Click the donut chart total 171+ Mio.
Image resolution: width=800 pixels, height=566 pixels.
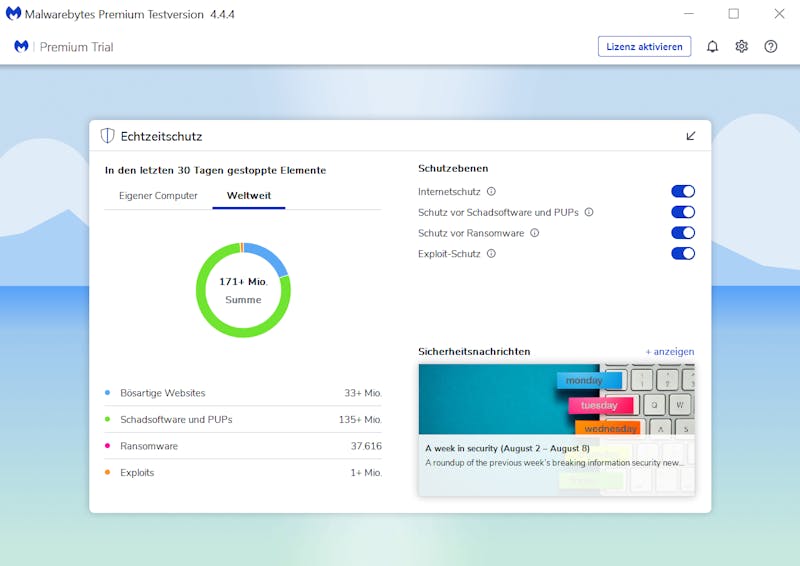click(243, 281)
